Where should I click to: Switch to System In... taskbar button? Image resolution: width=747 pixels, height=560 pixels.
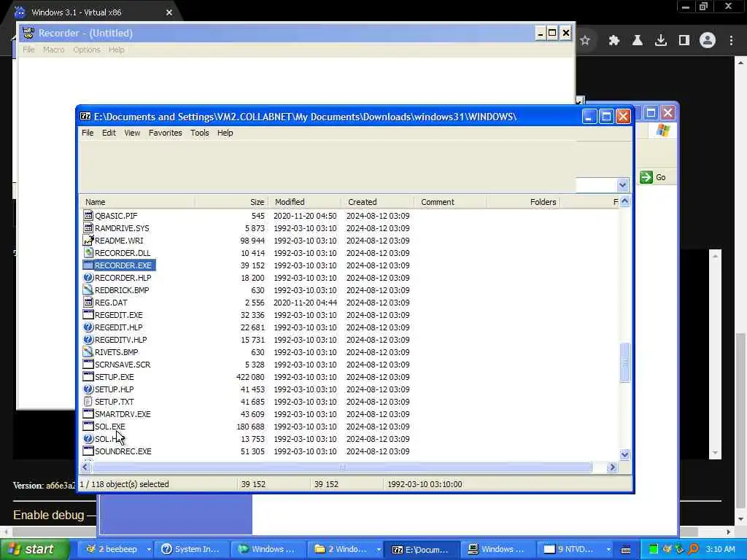[192, 549]
